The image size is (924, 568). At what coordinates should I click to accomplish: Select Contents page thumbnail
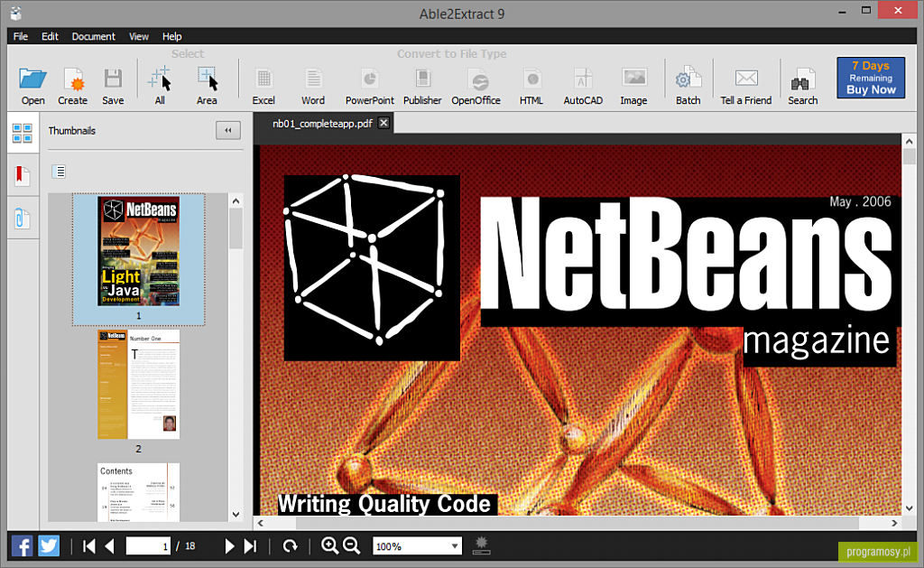(138, 492)
